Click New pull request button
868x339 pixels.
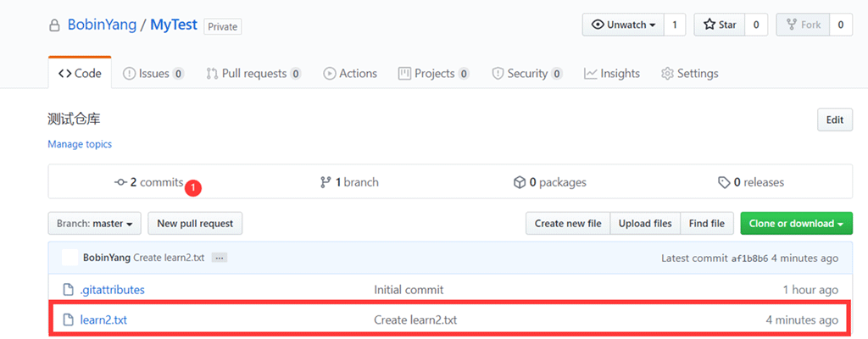coord(195,223)
